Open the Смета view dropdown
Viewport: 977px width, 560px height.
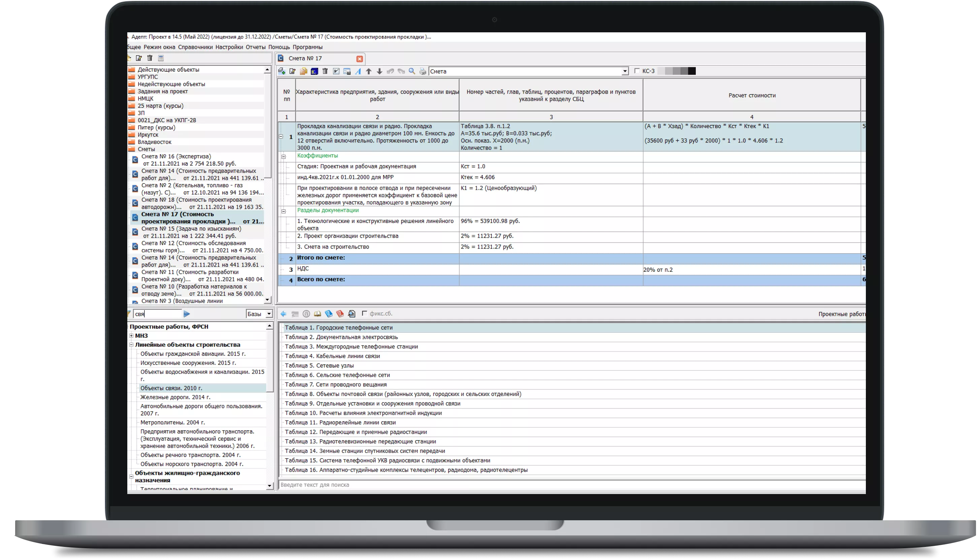tap(625, 71)
